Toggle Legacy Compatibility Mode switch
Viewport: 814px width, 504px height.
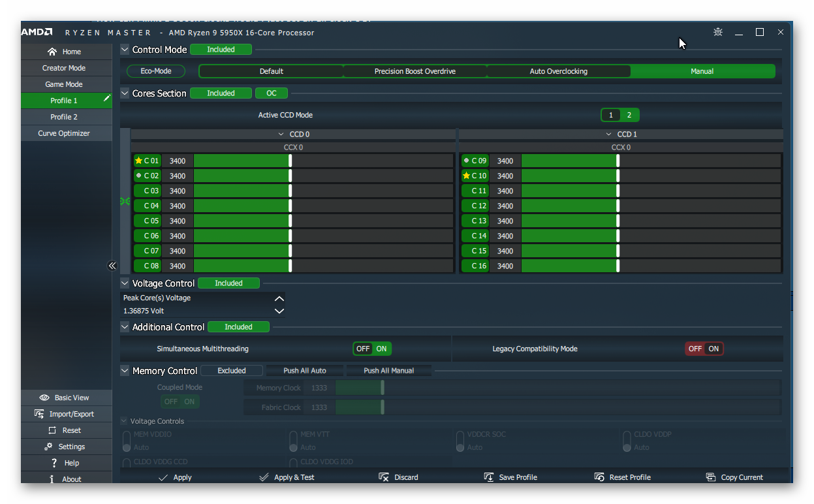click(x=704, y=349)
